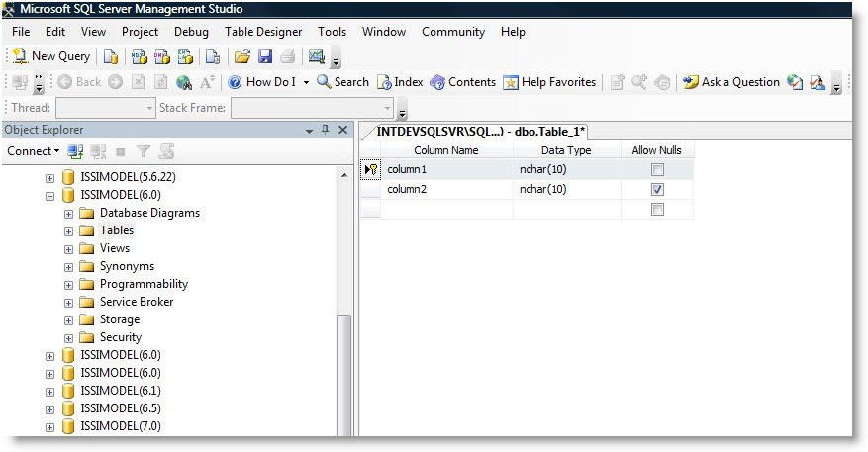The width and height of the screenshot is (868, 452).
Task: Click the Open File folder icon
Action: pyautogui.click(x=241, y=56)
